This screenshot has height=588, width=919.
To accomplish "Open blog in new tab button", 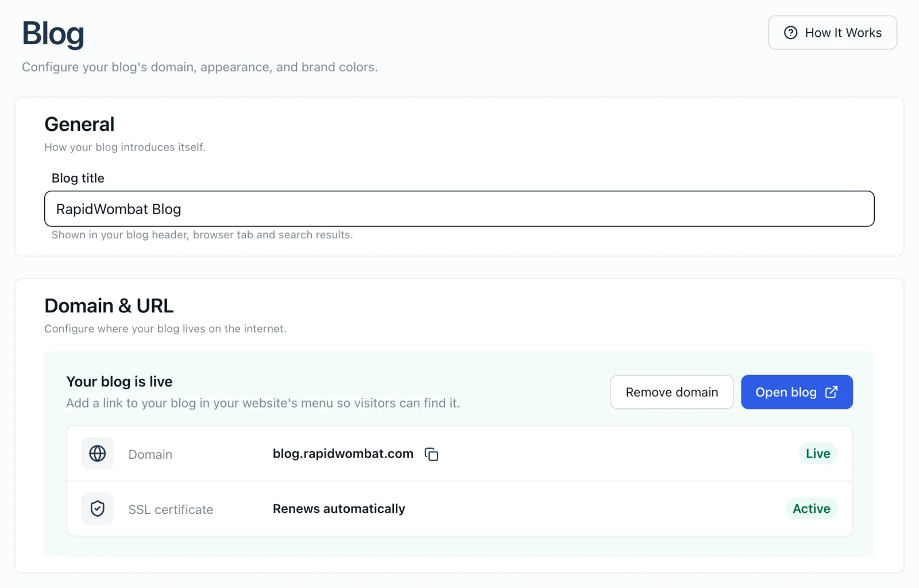I will point(797,392).
